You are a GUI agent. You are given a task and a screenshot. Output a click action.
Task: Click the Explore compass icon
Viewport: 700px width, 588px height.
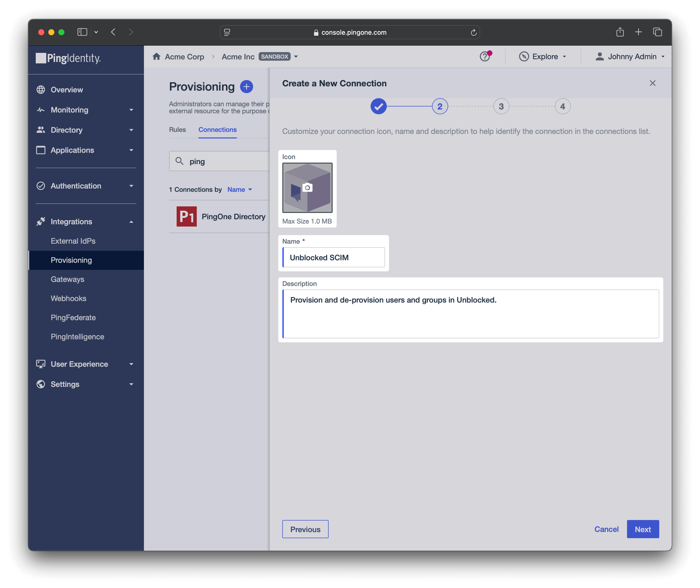tap(524, 56)
